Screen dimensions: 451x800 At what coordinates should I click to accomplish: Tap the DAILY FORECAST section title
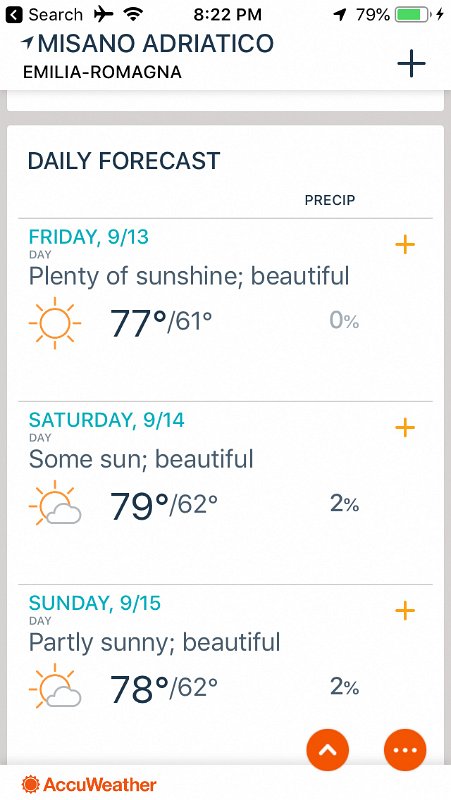(124, 161)
